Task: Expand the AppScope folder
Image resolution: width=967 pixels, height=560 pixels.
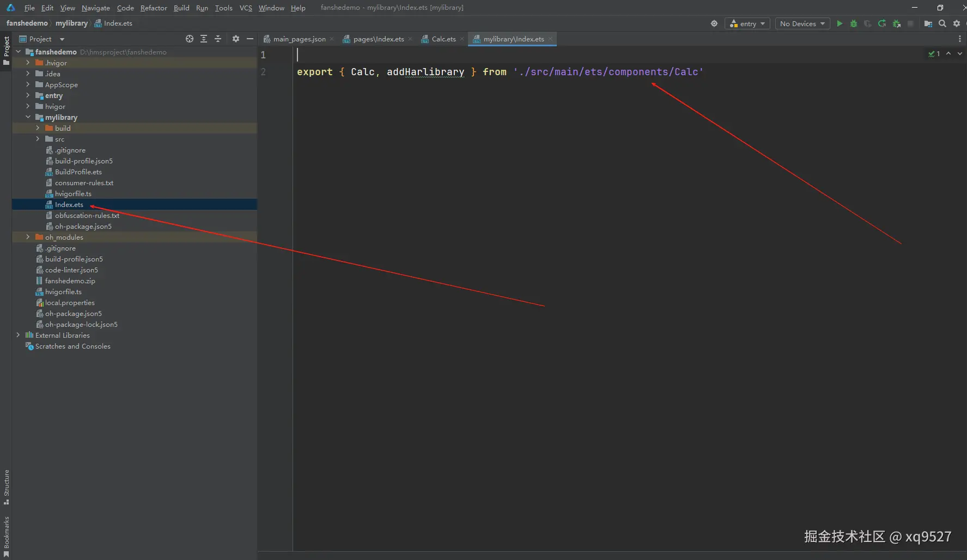Action: (x=28, y=84)
